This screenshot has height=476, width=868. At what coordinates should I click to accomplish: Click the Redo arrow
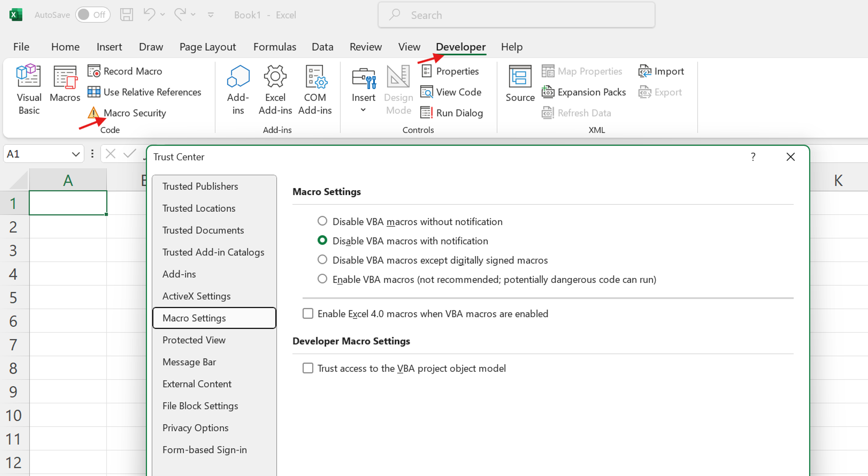180,15
